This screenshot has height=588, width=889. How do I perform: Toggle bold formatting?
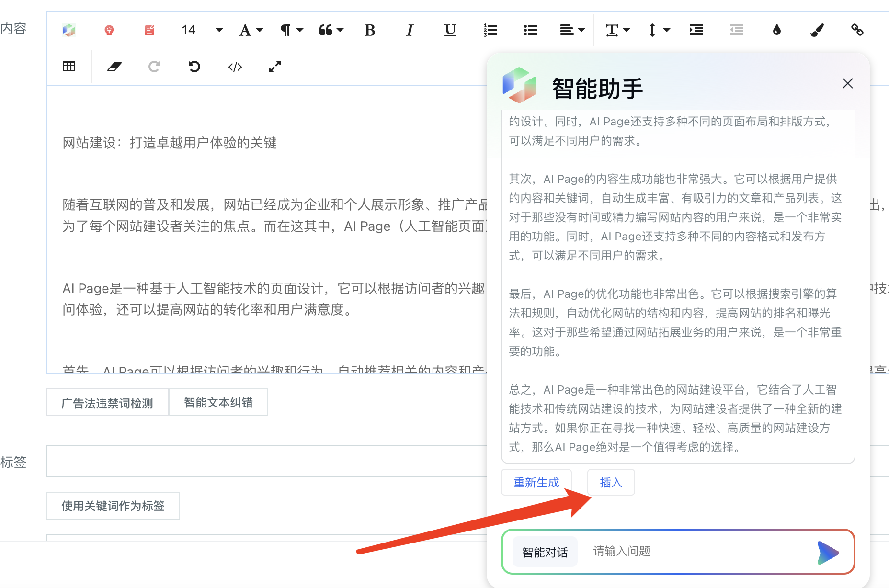[x=369, y=30]
